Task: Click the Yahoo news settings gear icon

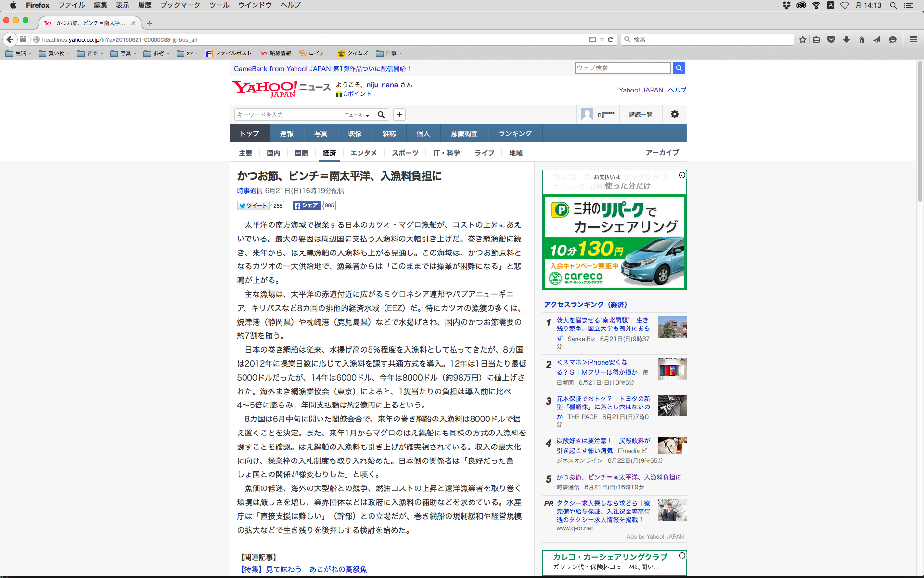Action: coord(674,114)
